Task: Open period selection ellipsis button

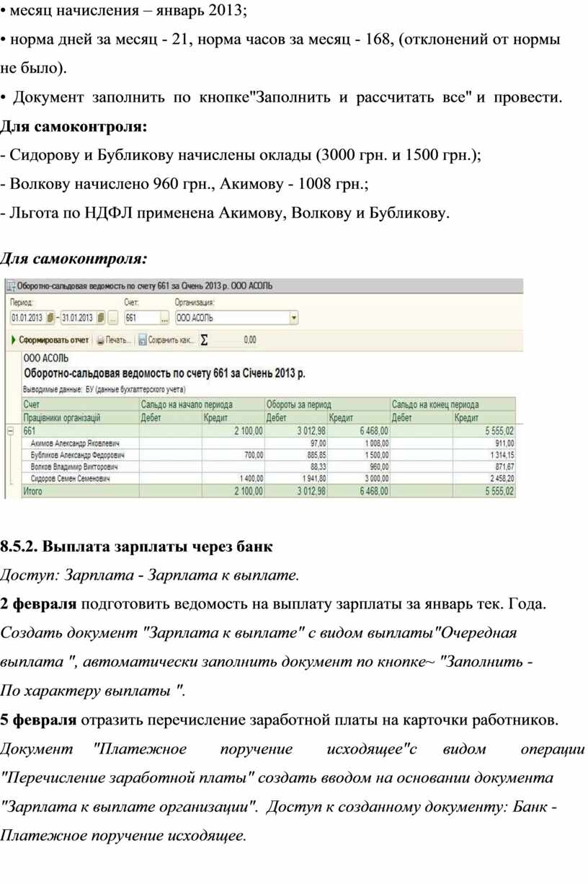Action: (x=113, y=317)
